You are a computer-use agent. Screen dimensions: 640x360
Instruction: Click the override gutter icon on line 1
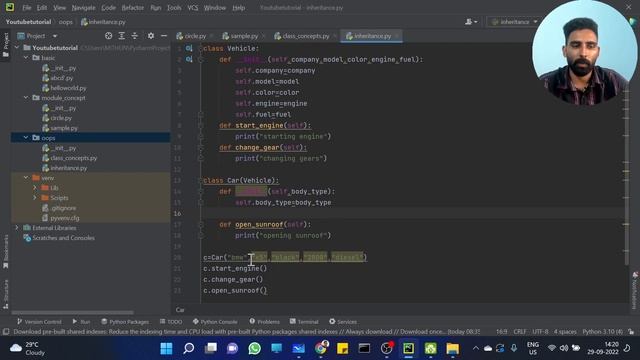point(189,49)
